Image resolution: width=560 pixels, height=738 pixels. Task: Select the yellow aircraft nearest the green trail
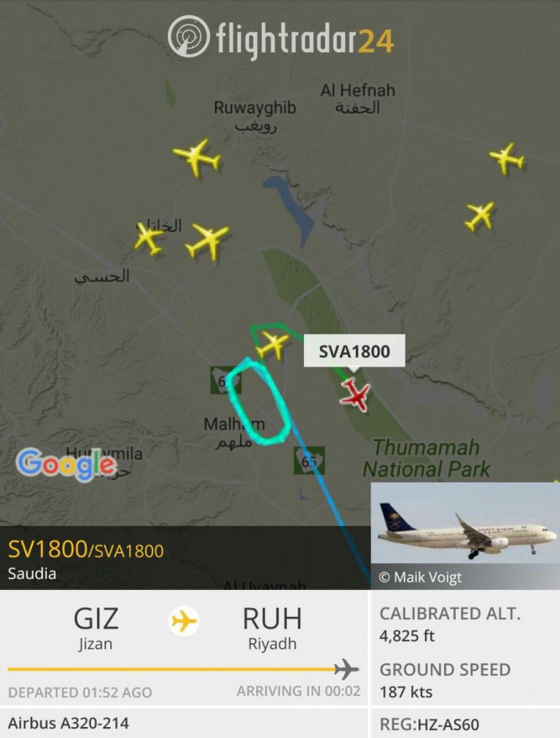point(272,344)
